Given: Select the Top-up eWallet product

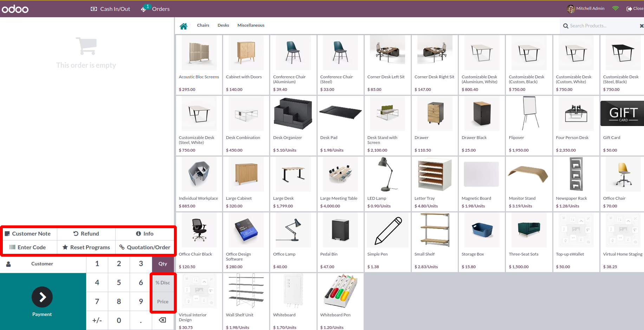Looking at the screenshot, I should point(576,242).
